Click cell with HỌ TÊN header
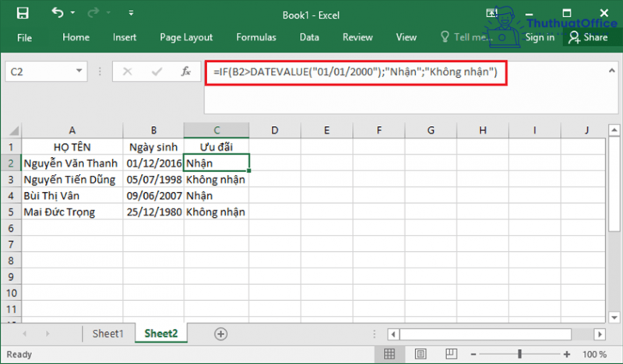Viewport: 623px width, 364px height. click(72, 147)
